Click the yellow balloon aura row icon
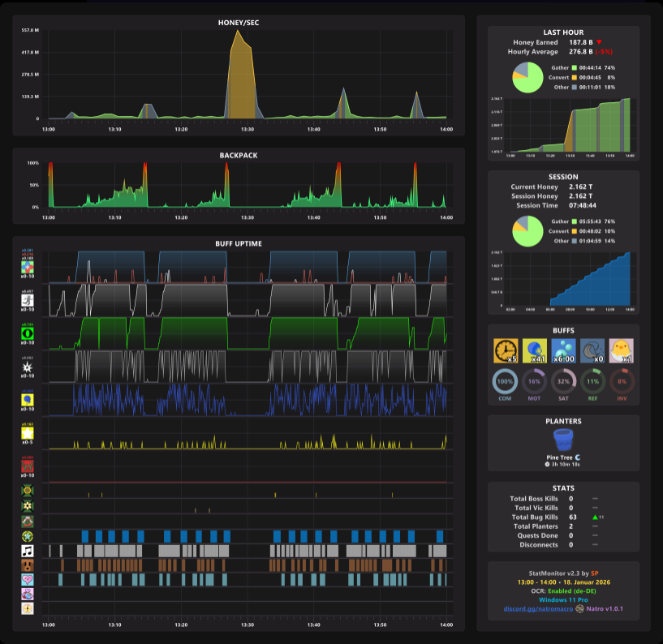663x644 pixels. pyautogui.click(x=28, y=400)
